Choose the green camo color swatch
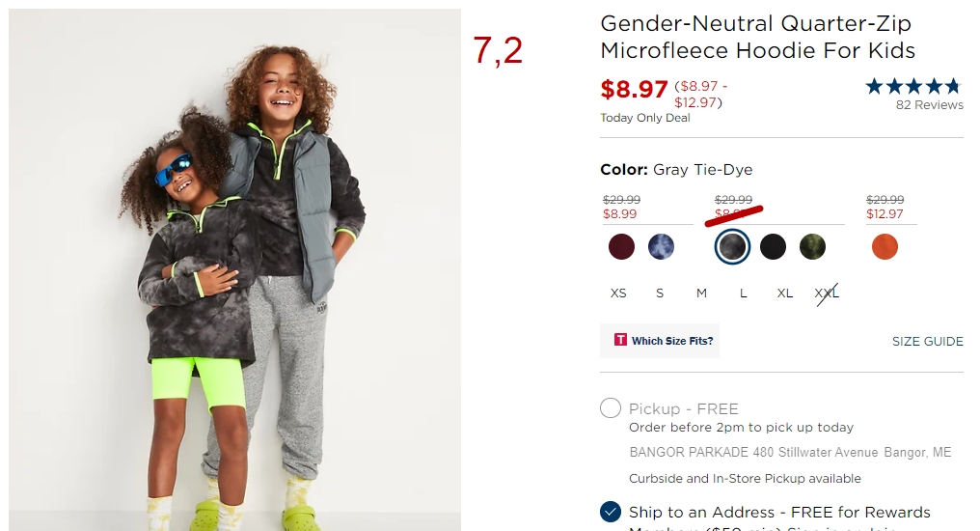 click(812, 246)
